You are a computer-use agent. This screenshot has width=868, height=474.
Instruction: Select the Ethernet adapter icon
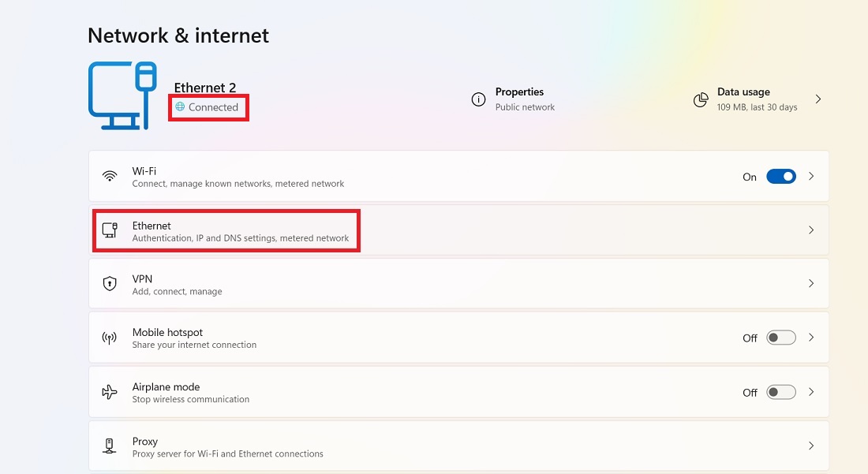[110, 230]
